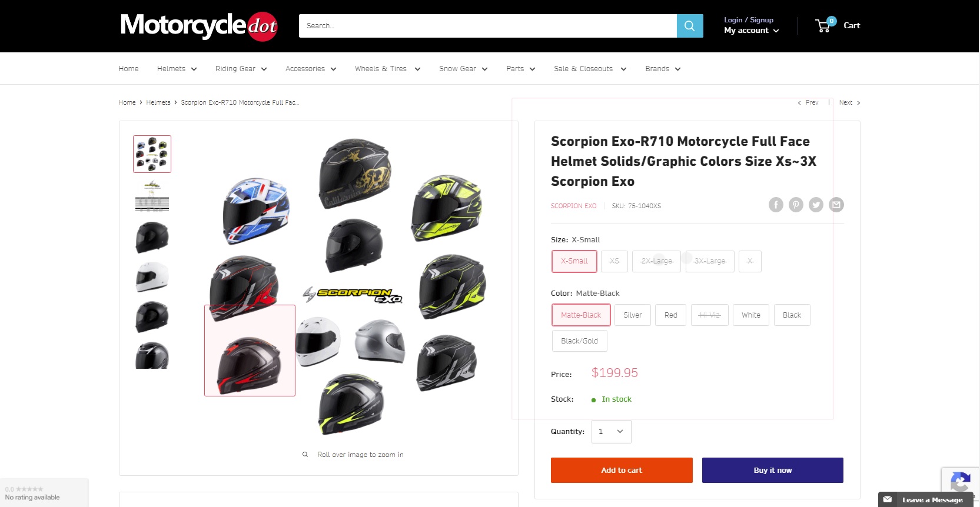Select size XS option
This screenshot has height=507, width=980.
(614, 261)
